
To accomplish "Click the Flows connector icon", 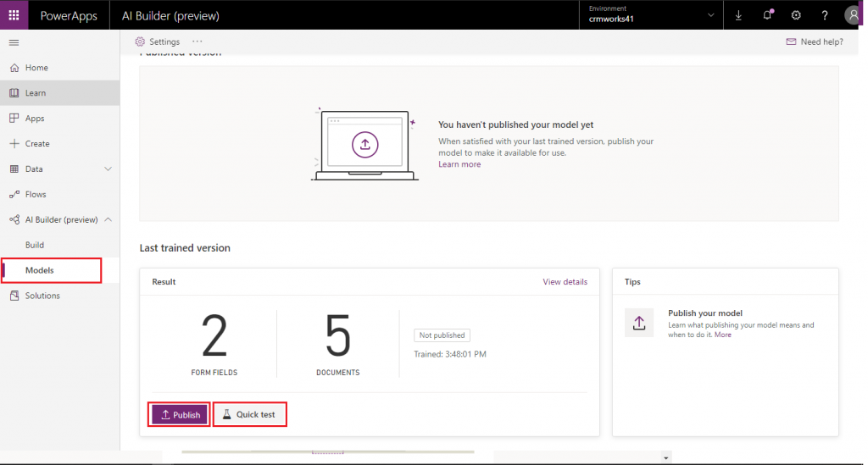I will click(14, 195).
